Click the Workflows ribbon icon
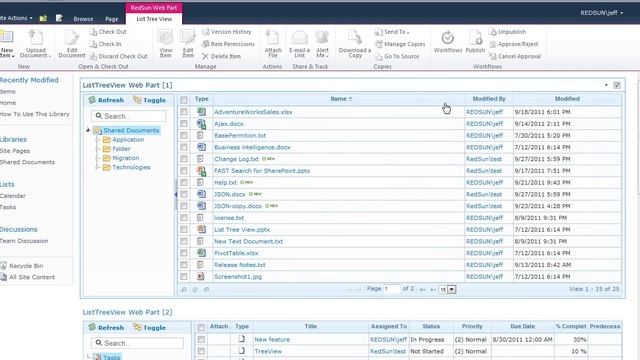Image resolution: width=640 pixels, height=360 pixels. (x=448, y=42)
